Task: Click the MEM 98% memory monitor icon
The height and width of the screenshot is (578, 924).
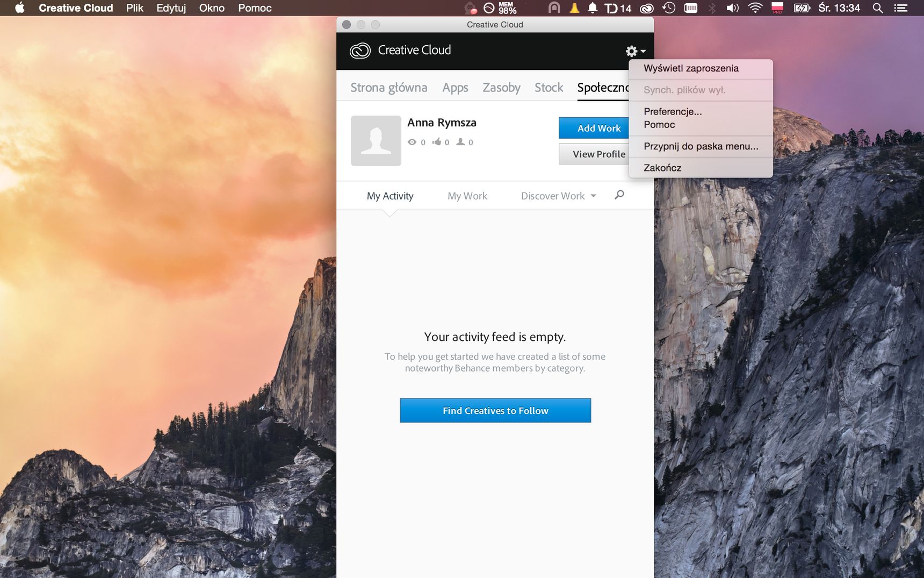Action: point(501,8)
